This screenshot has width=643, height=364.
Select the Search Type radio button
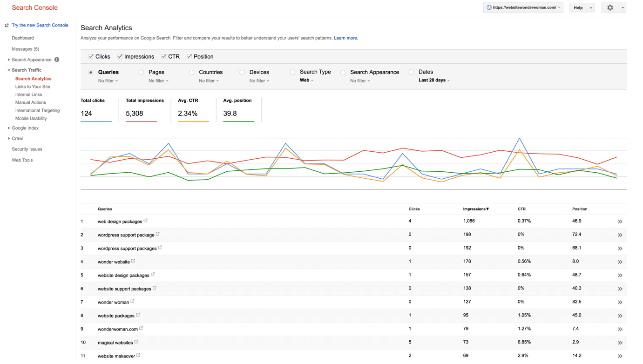(292, 72)
